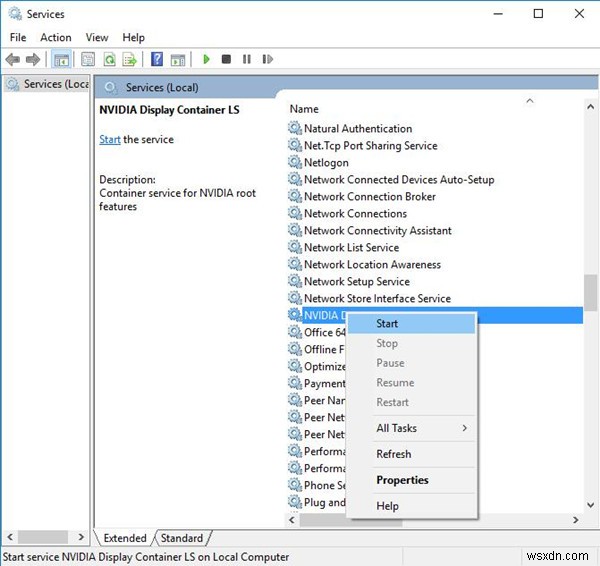Choose Refresh in the context menu
The height and width of the screenshot is (566, 600).
[411, 454]
